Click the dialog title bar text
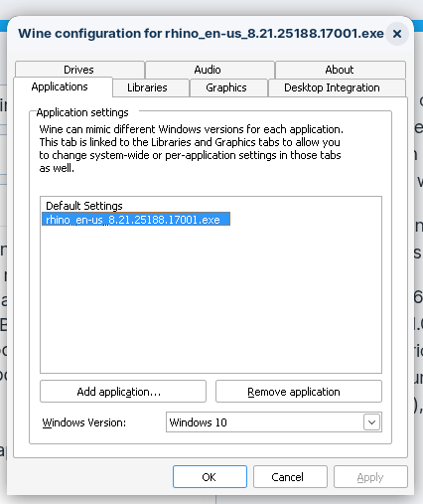The image size is (423, 504). [x=201, y=34]
